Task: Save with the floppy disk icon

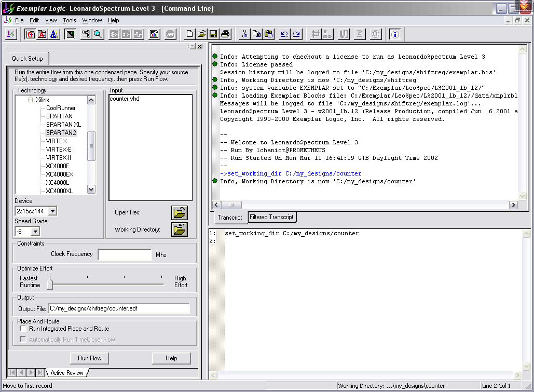Action: point(213,34)
